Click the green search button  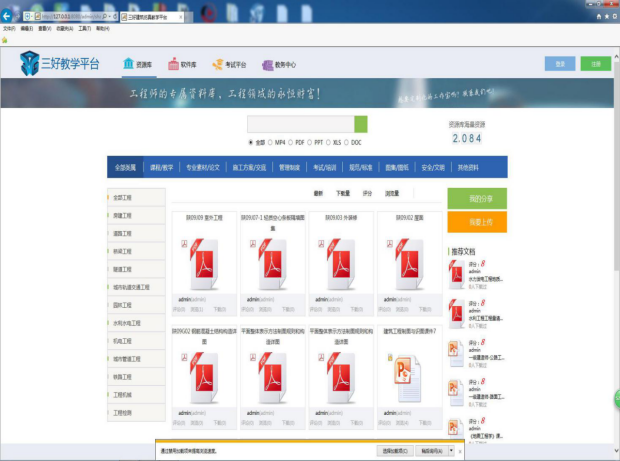[361, 124]
